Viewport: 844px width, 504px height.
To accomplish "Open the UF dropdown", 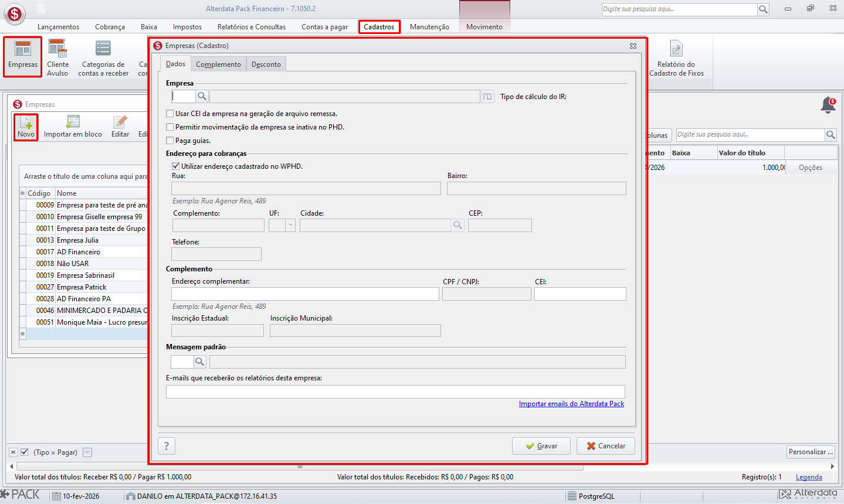I will click(290, 226).
